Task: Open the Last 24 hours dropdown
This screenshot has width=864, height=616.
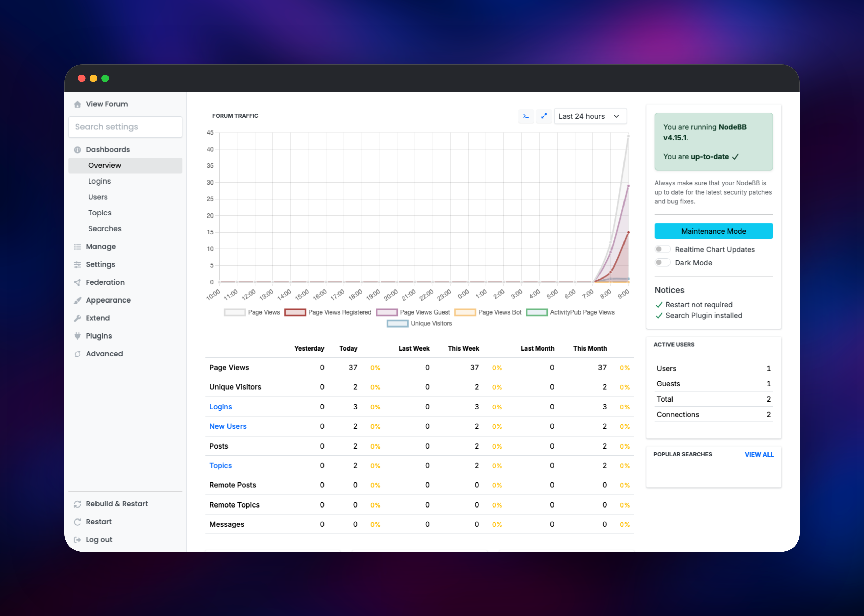Action: 590,116
